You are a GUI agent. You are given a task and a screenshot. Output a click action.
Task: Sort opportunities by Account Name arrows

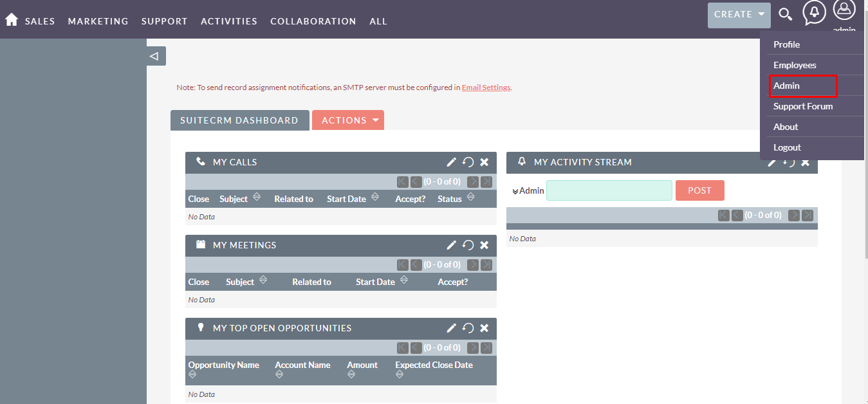click(x=279, y=374)
